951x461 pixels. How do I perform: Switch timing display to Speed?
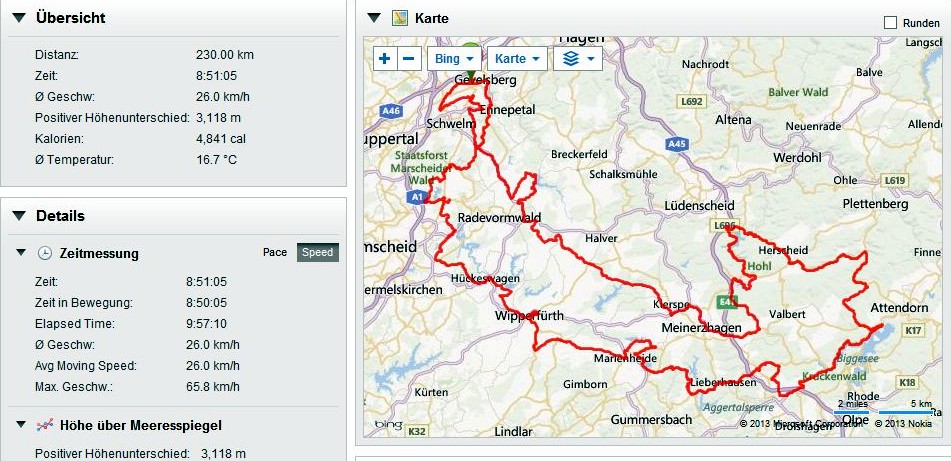click(x=317, y=252)
